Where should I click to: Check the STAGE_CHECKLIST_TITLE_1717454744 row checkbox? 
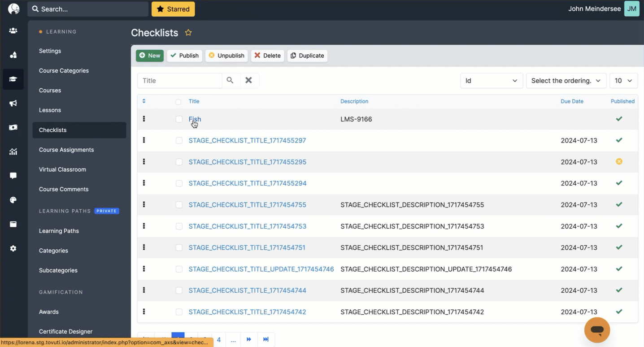click(x=179, y=291)
